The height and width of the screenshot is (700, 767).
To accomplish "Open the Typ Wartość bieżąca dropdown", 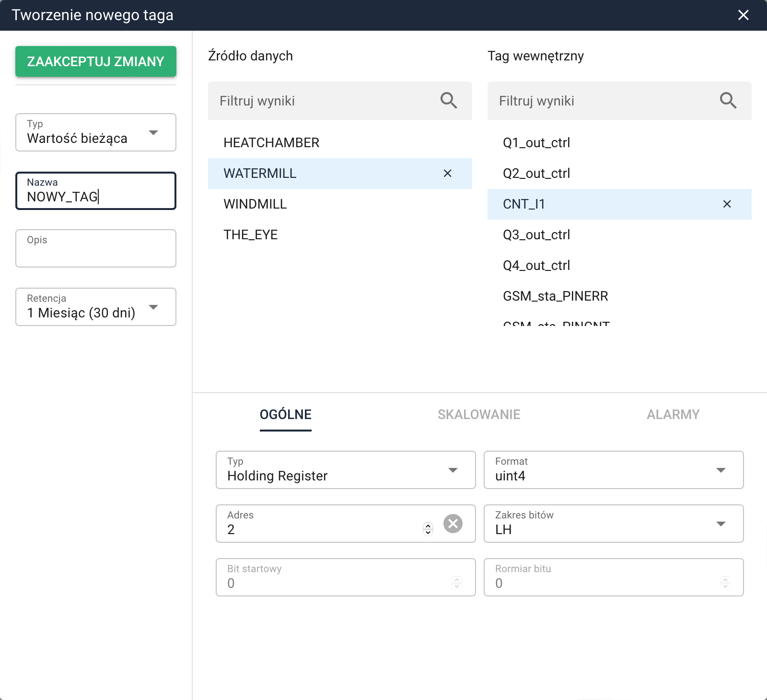I will click(96, 132).
